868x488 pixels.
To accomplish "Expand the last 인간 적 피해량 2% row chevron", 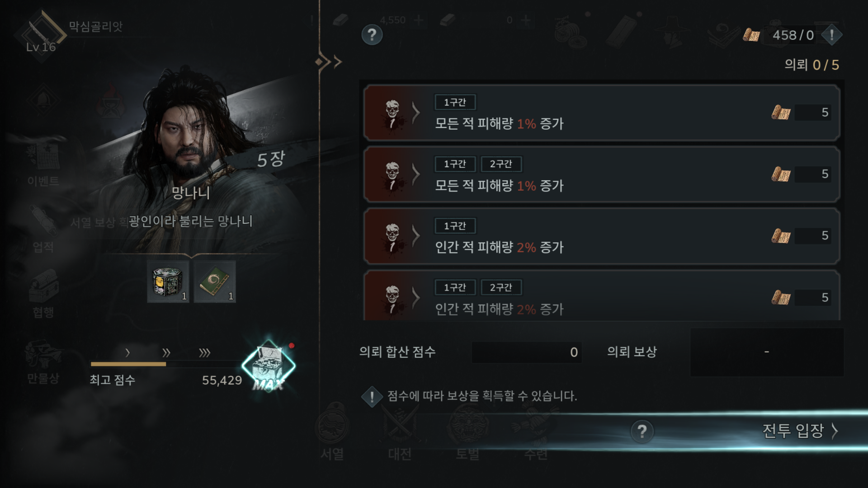I will click(416, 297).
